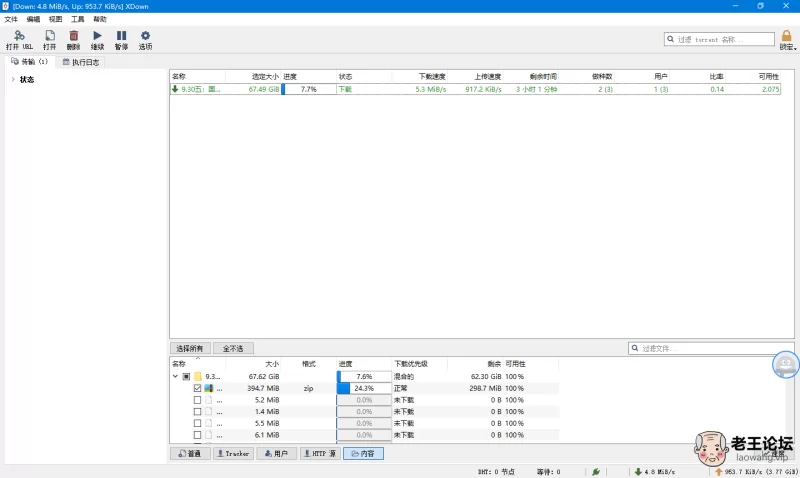Image resolution: width=800 pixels, height=478 pixels.
Task: Focus the 过滤文件 search field
Action: [711, 348]
